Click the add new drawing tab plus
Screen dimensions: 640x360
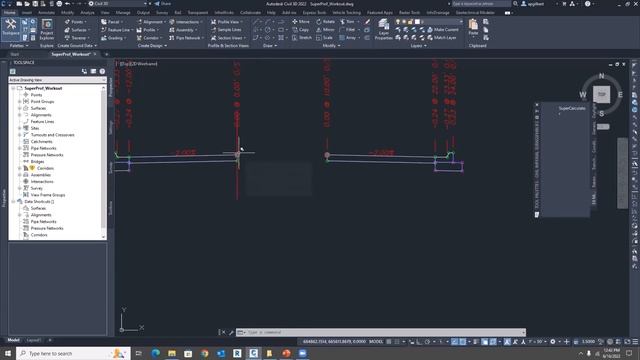click(107, 54)
